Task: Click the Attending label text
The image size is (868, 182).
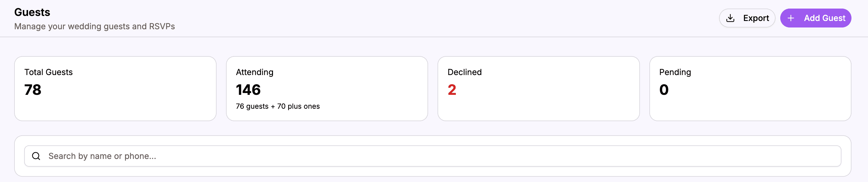Action: (x=254, y=72)
